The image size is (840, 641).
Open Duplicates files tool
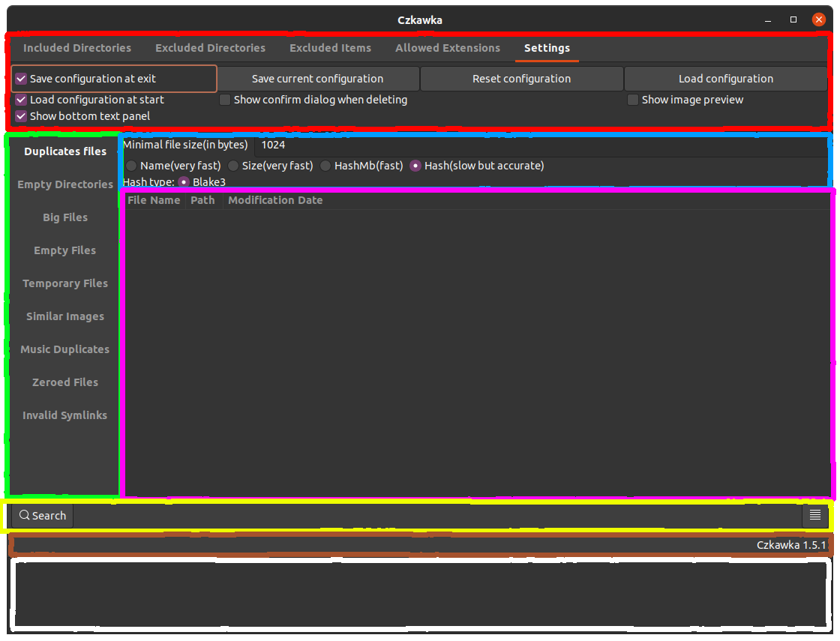tap(64, 151)
